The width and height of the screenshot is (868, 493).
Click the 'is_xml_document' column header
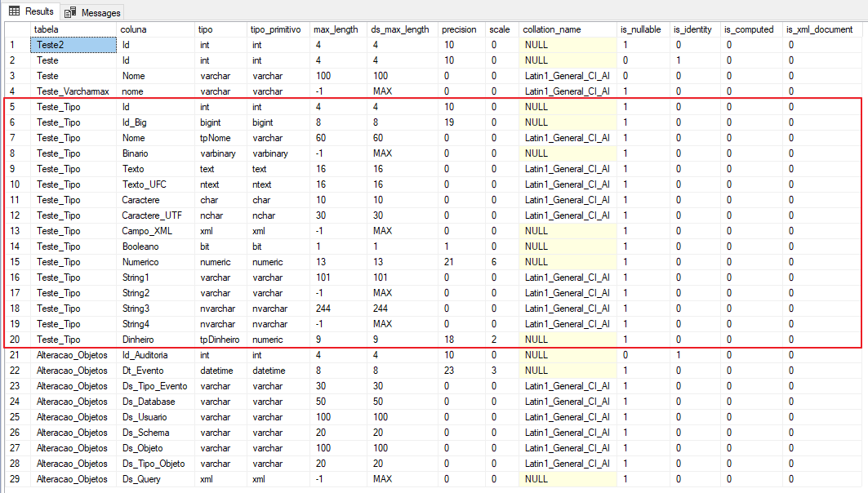click(x=821, y=29)
